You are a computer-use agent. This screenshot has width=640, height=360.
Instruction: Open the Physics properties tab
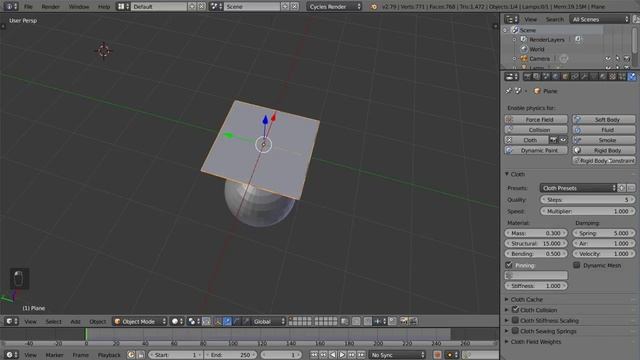632,77
